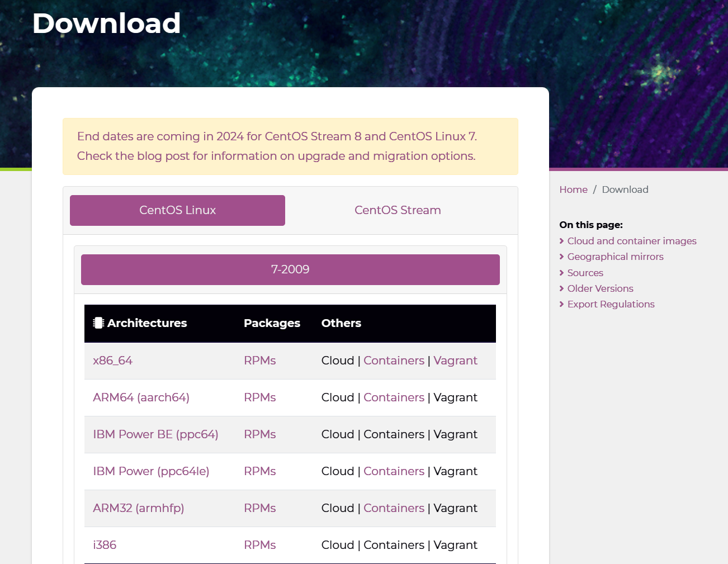Open RPMs for ARM64 (aarch64)
Screen dimensions: 728x564
[x=259, y=397]
